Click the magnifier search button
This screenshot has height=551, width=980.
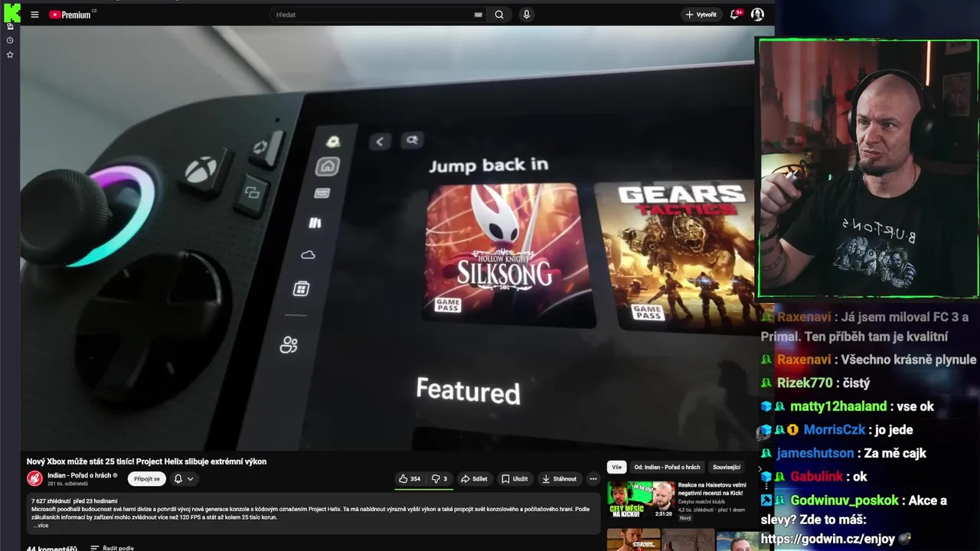point(499,15)
